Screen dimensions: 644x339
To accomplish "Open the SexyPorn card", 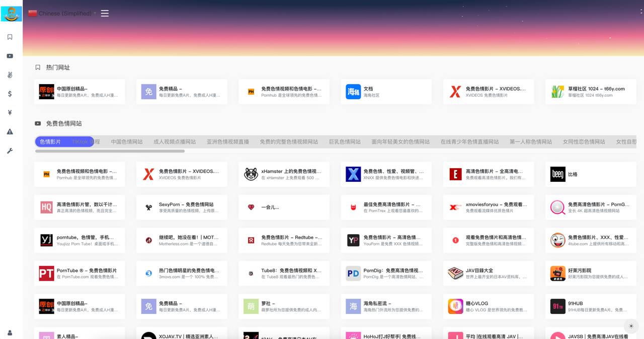I will pyautogui.click(x=182, y=208).
